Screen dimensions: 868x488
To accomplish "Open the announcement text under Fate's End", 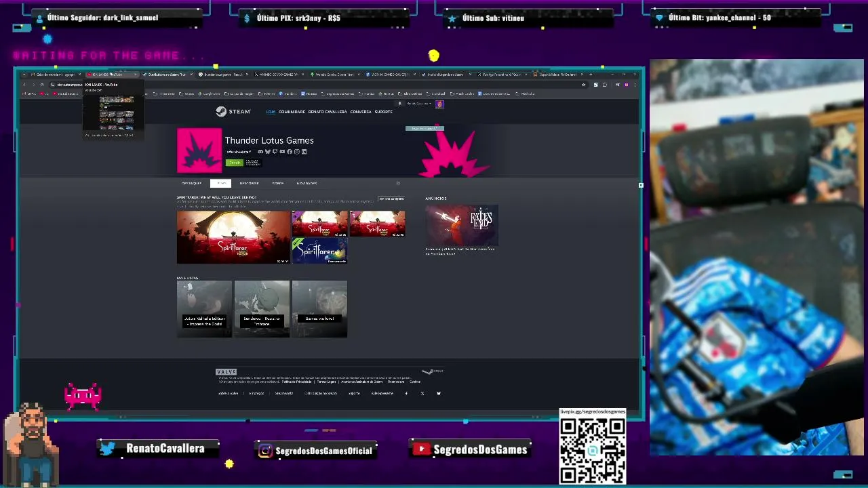I will click(460, 251).
